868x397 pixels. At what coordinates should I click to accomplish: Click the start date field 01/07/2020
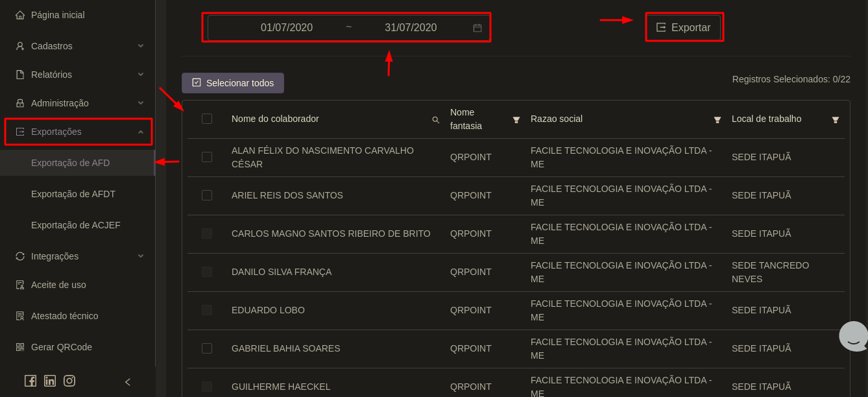[287, 28]
